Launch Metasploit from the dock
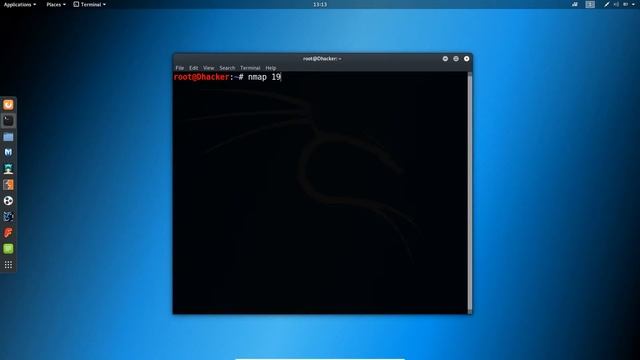 pos(8,153)
